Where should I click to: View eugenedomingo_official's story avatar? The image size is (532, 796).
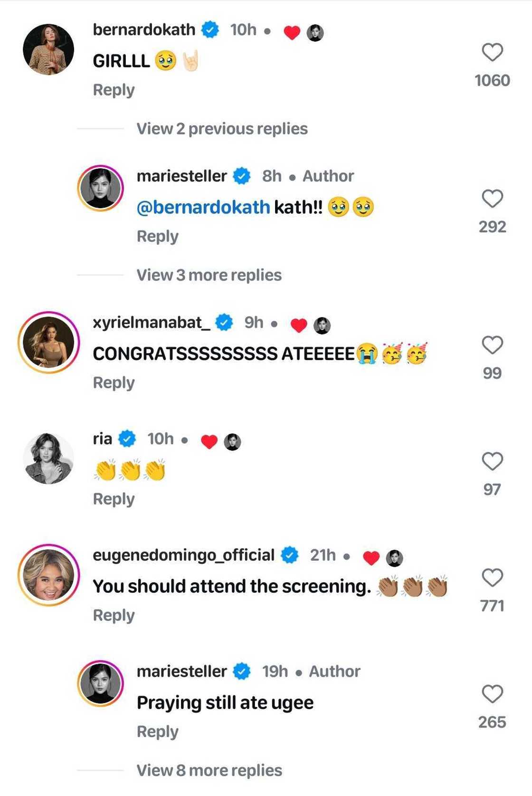(48, 575)
